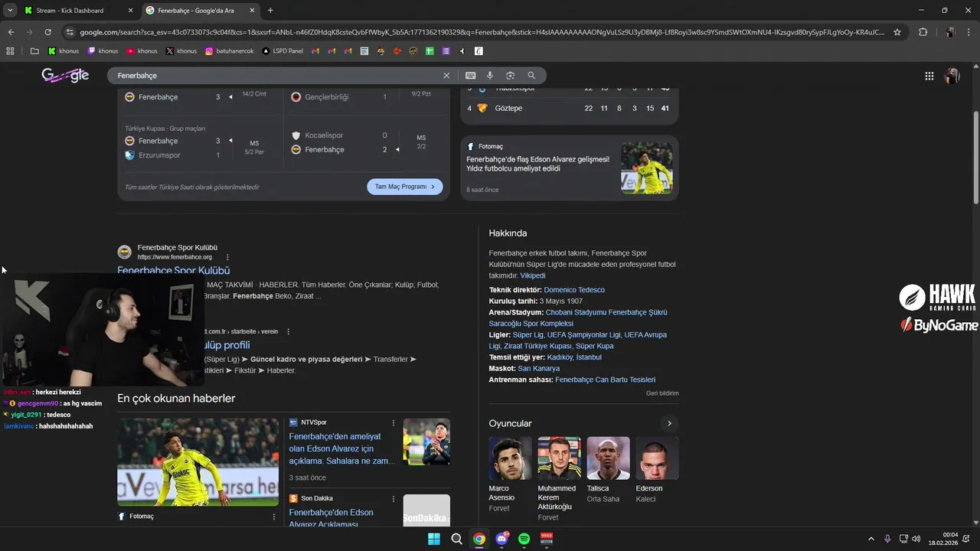Viewport: 980px width, 551px height.
Task: Click the browser address bar URL
Action: coord(482,32)
